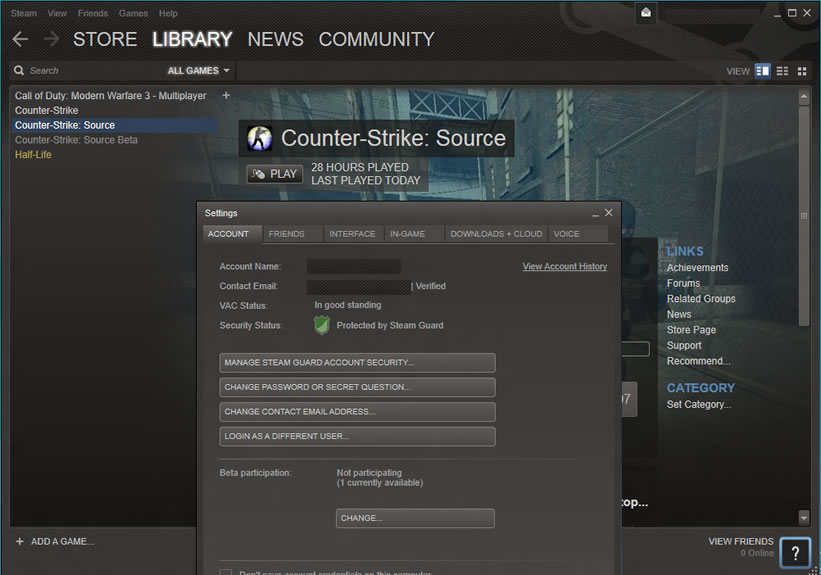Switch to list view layout icon
821x575 pixels.
[782, 71]
